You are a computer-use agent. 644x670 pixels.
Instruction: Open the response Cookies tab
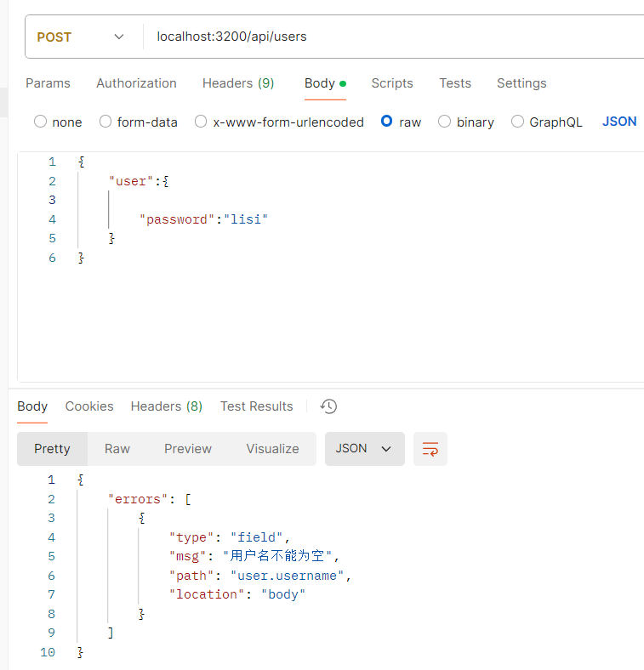[89, 406]
